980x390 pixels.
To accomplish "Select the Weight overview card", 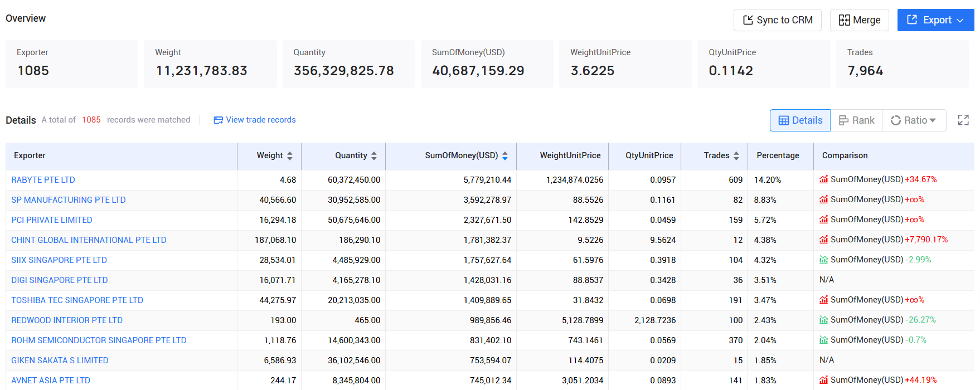I will pyautogui.click(x=210, y=64).
